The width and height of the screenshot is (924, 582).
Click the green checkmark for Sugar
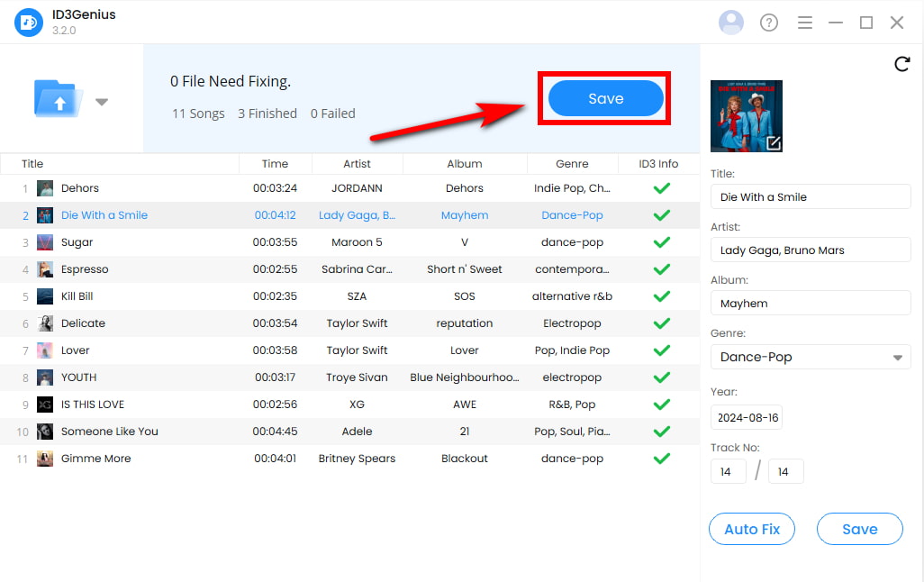(662, 242)
